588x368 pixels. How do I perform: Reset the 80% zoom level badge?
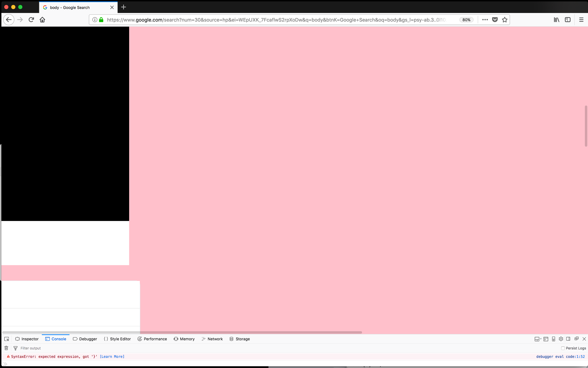point(466,20)
